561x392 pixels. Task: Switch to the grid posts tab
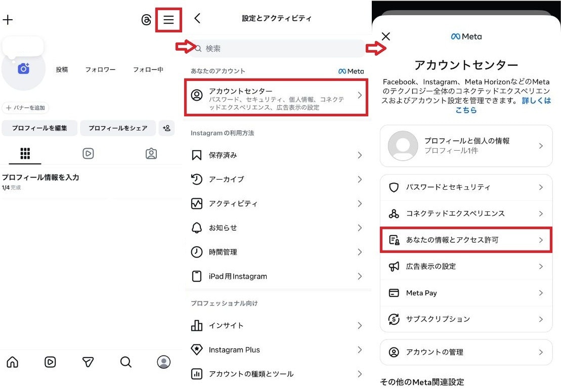pyautogui.click(x=25, y=154)
